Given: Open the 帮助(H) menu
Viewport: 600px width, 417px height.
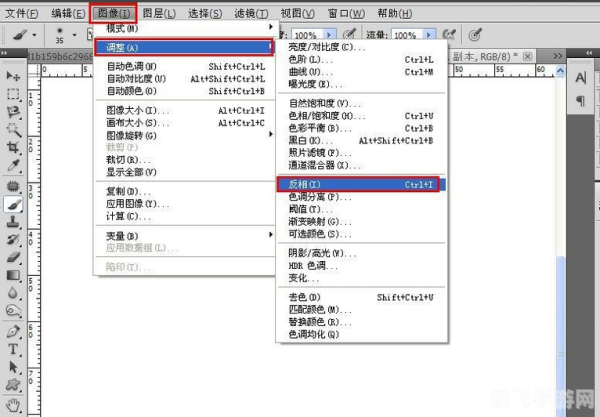Looking at the screenshot, I should pos(395,13).
